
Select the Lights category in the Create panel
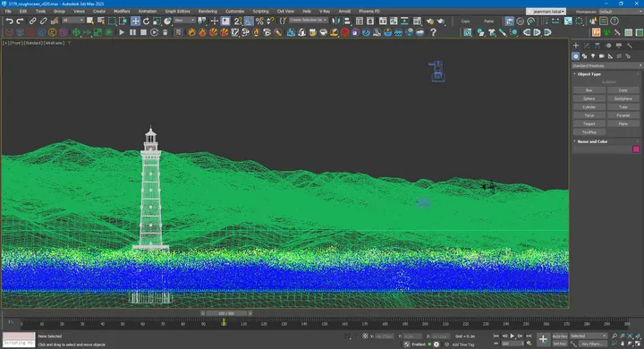593,55
